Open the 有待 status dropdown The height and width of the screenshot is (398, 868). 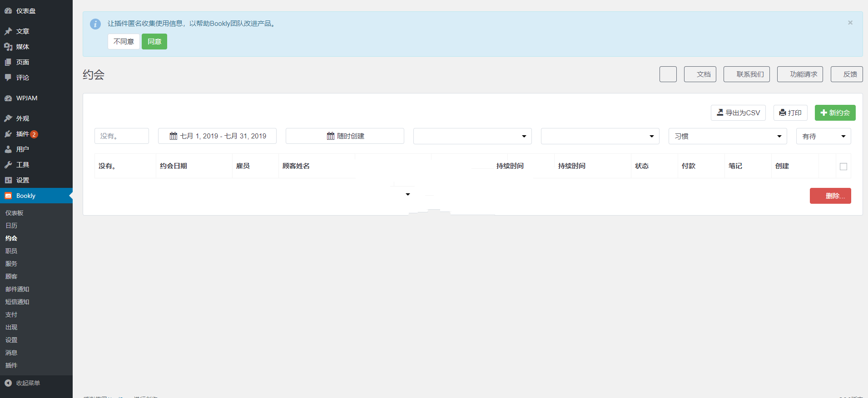point(823,136)
